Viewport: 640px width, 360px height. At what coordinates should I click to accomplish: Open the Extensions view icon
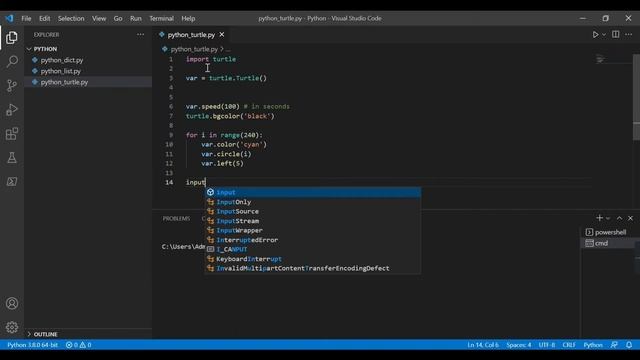pyautogui.click(x=12, y=133)
